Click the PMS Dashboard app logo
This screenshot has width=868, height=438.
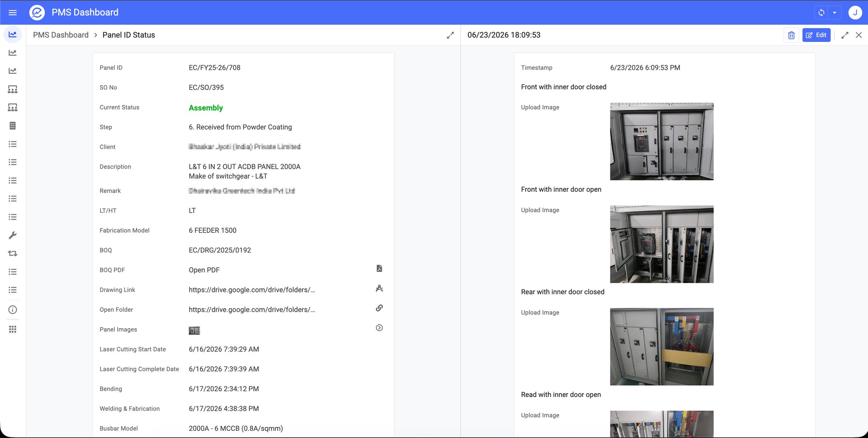point(37,13)
